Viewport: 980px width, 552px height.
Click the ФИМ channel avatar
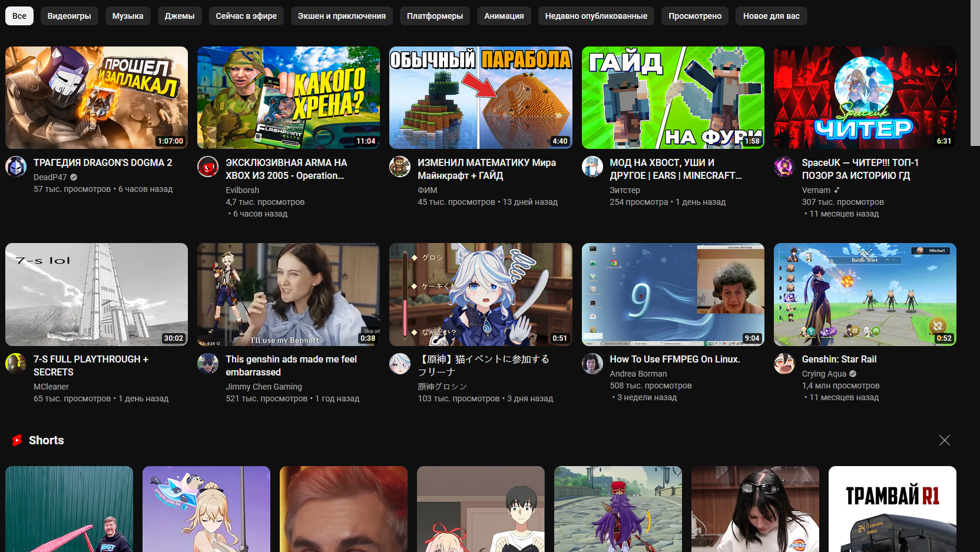[x=400, y=167]
